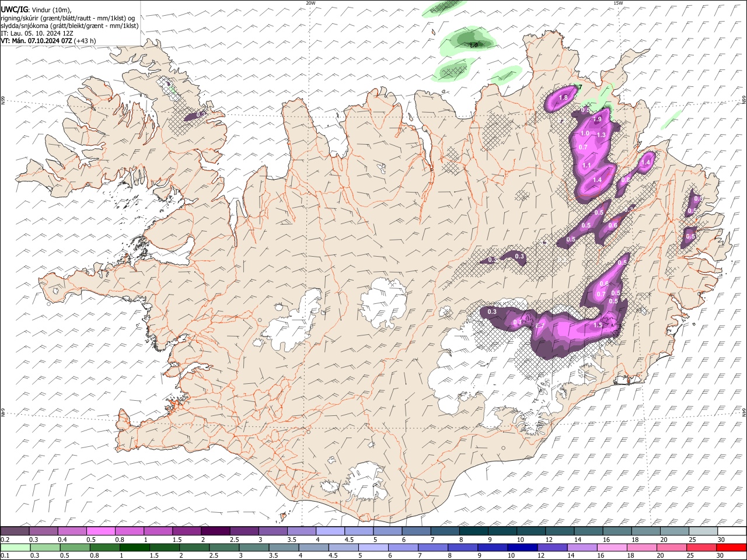747x560 pixels.
Task: Click the '0.1' label in the rain legend row
Action: click(x=5, y=556)
